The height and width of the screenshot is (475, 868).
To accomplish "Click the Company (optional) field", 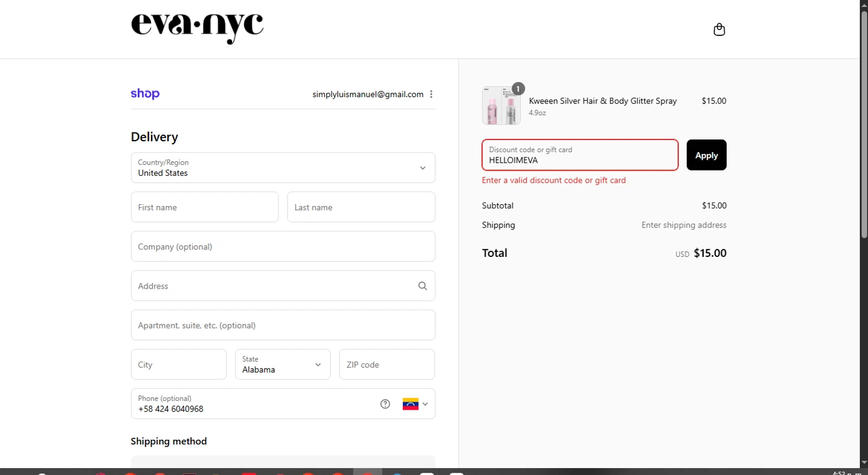I will (x=283, y=246).
